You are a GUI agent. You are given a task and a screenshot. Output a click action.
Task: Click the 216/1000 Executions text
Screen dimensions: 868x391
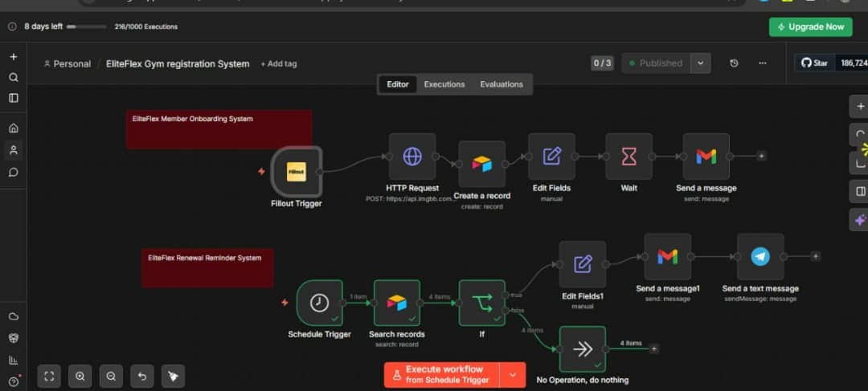tap(146, 26)
